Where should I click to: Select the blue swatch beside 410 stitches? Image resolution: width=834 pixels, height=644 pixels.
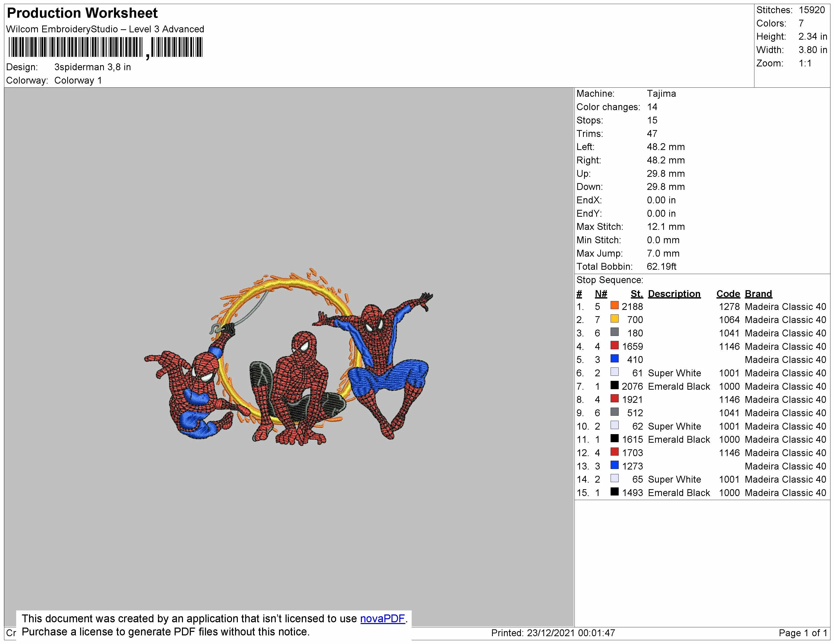[614, 359]
